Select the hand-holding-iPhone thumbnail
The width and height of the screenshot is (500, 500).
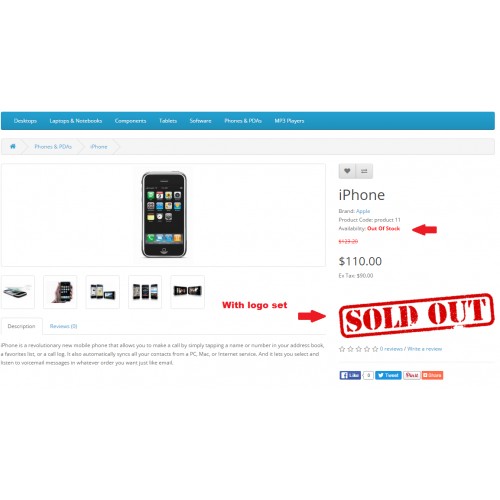(60, 292)
